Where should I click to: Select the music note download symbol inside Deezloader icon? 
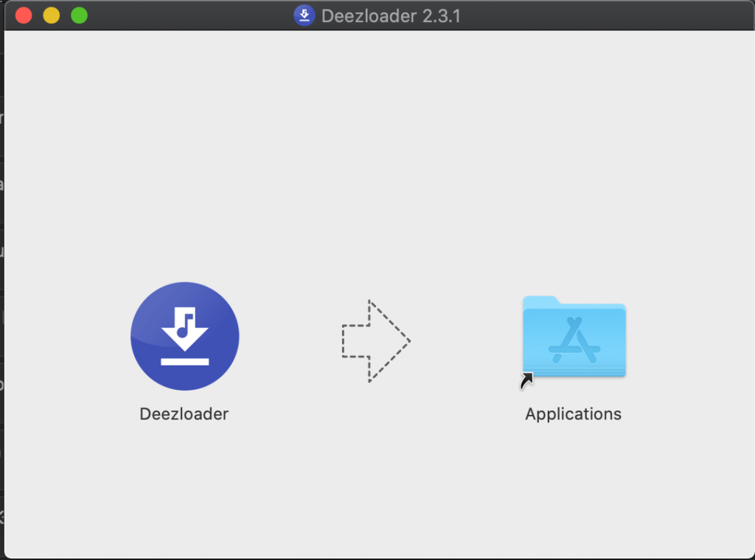click(x=184, y=328)
